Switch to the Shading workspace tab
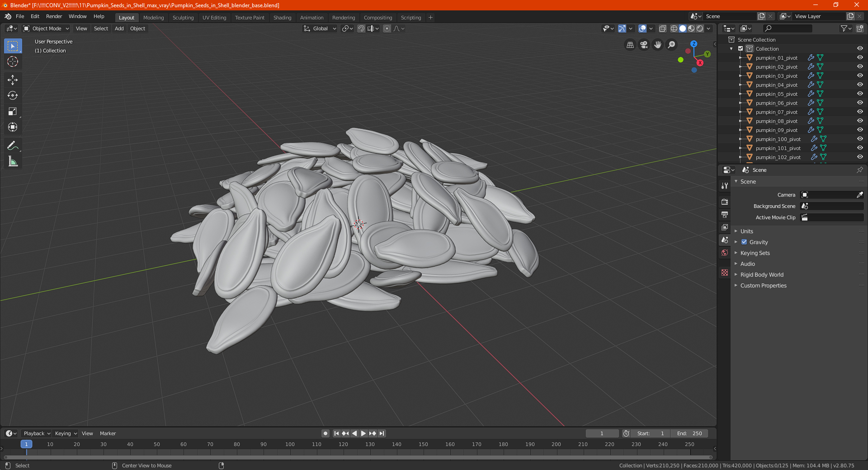This screenshot has height=470, width=868. coord(282,18)
